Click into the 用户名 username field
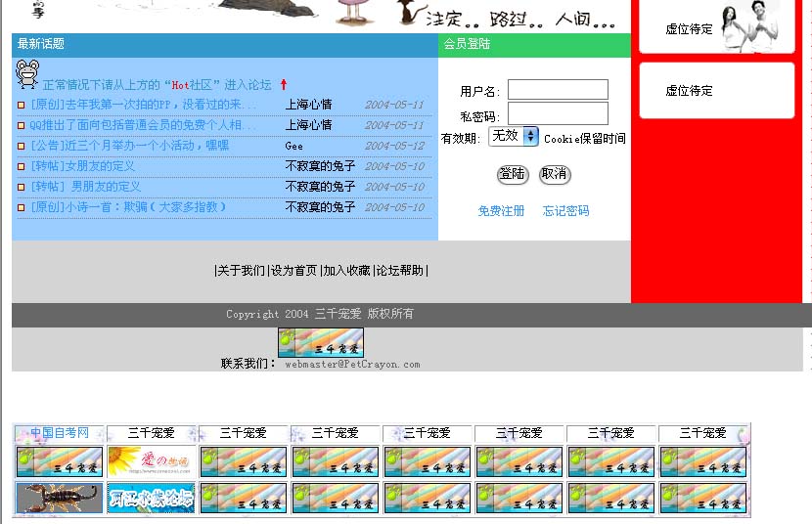Screen dimensions: 812x524 click(558, 90)
